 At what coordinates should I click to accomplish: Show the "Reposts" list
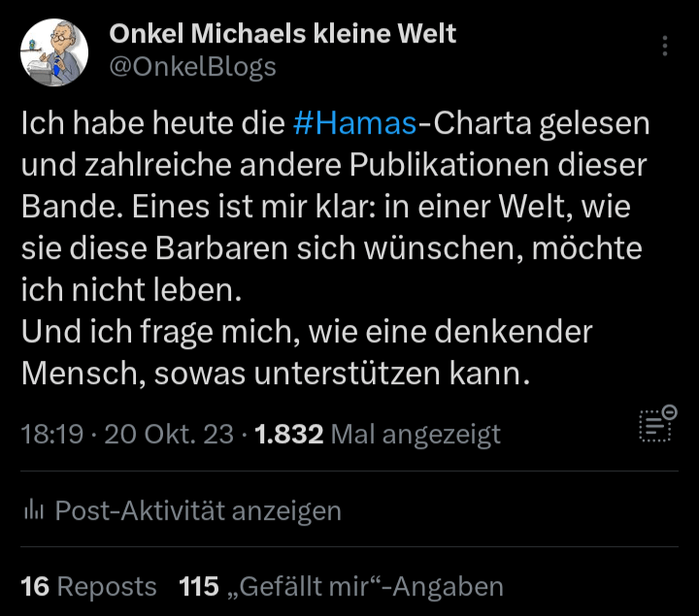[x=107, y=587]
